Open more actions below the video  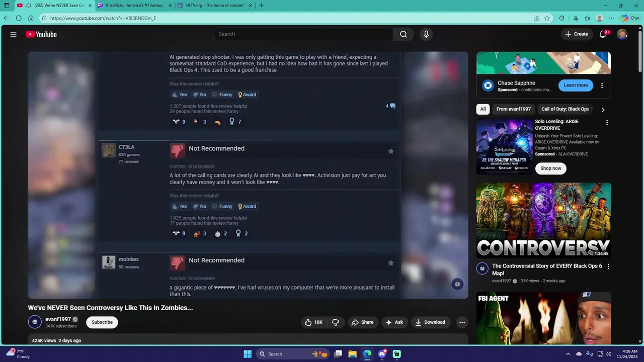pos(462,322)
